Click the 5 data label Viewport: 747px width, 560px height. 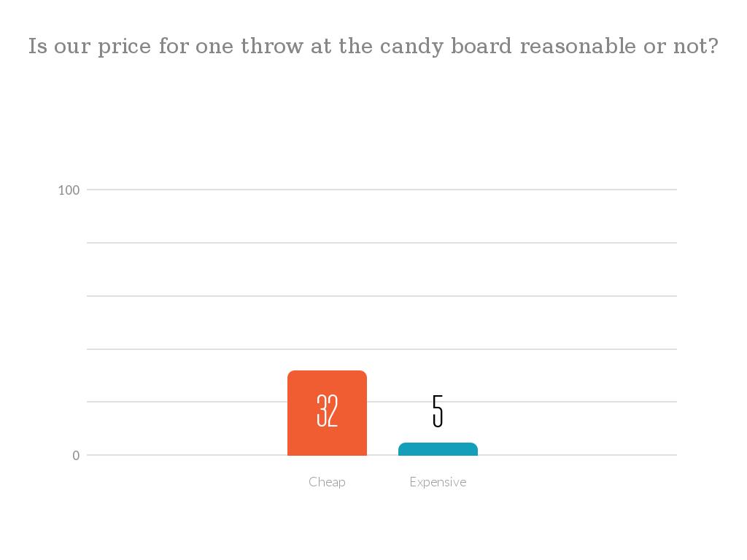(438, 411)
